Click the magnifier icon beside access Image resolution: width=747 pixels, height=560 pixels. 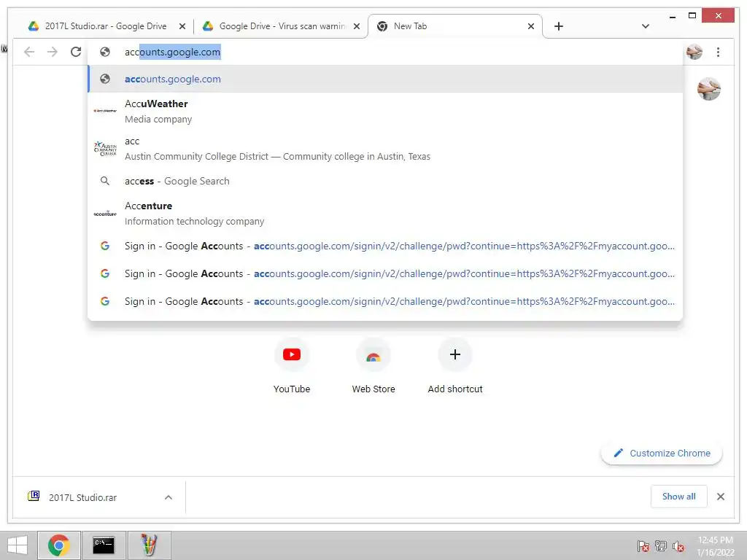105,181
